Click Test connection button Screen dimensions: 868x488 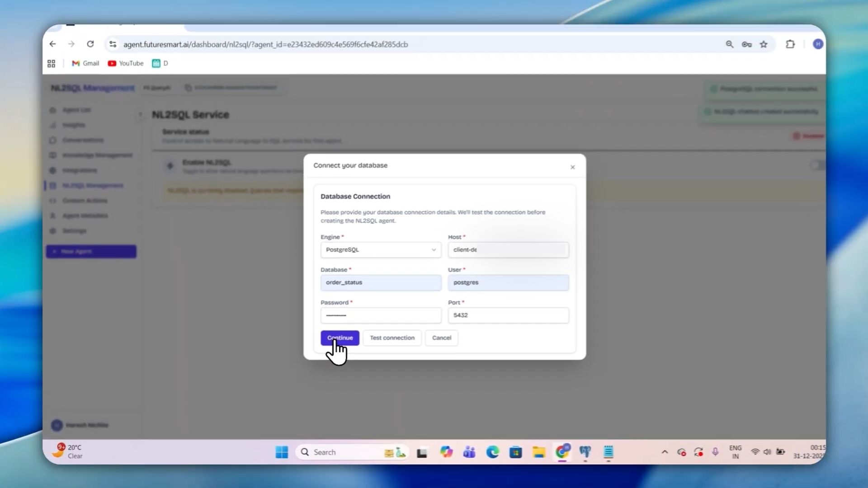[x=392, y=338]
